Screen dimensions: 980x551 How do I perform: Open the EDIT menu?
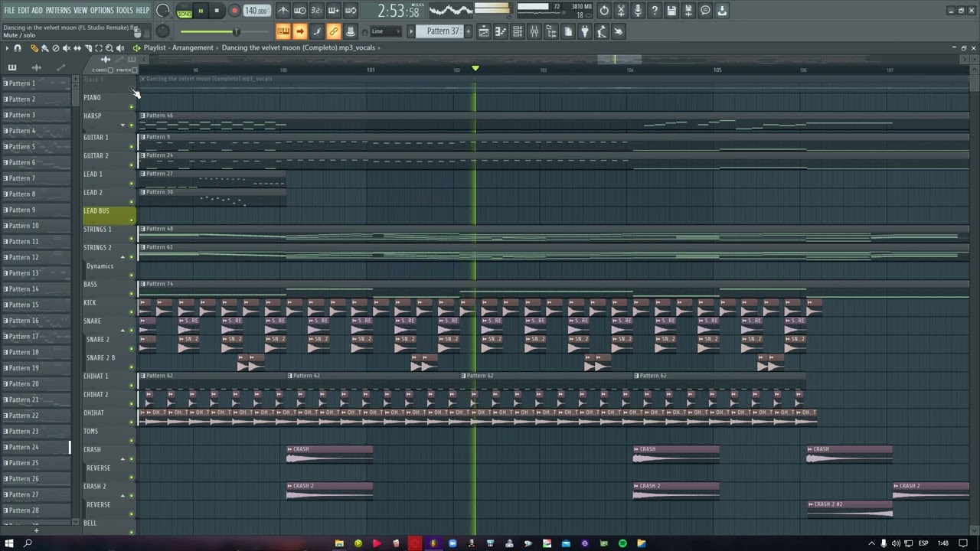point(24,11)
